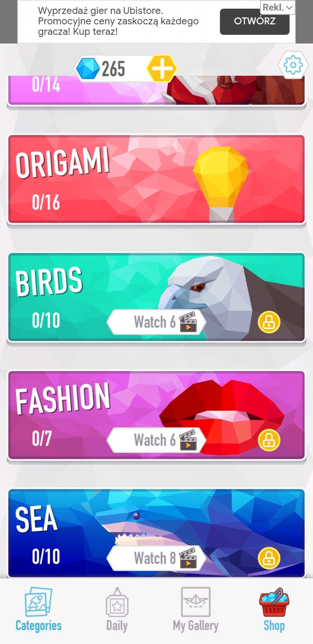Open settings with the gear icon
313x644 pixels.
click(x=293, y=65)
